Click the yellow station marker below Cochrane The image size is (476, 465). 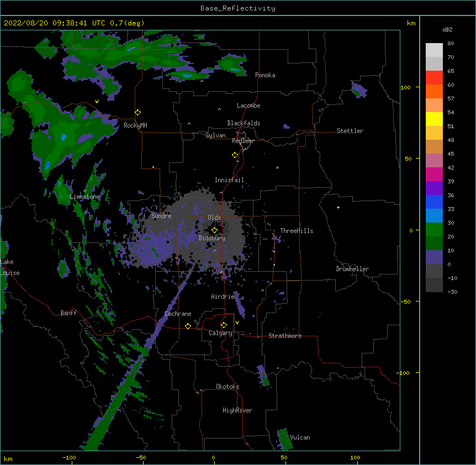[x=188, y=326]
